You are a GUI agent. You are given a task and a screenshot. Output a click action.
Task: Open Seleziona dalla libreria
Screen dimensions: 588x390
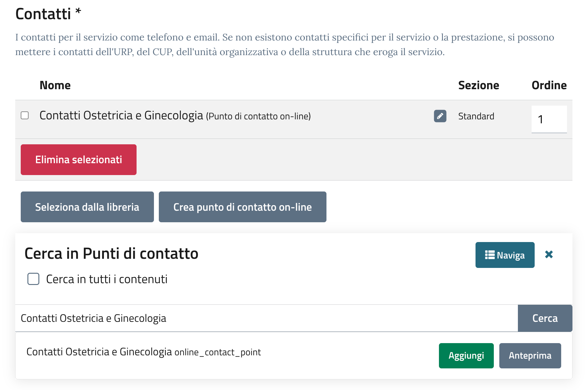pyautogui.click(x=87, y=207)
